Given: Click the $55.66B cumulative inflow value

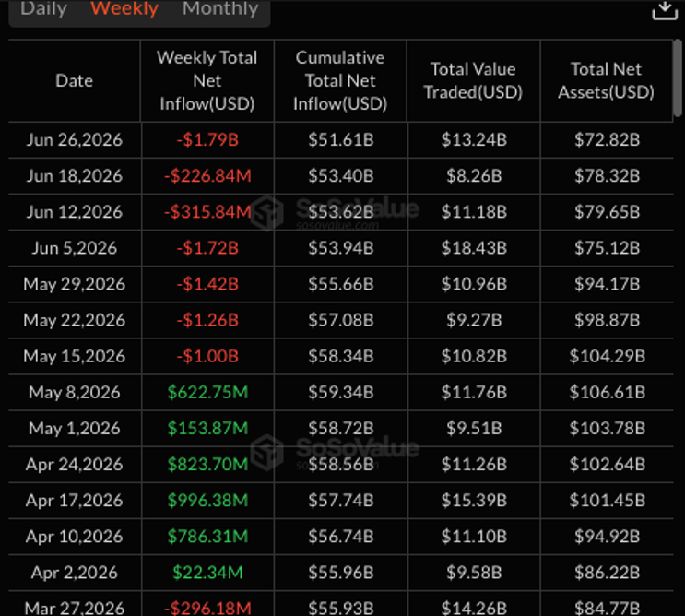Looking at the screenshot, I should (341, 284).
